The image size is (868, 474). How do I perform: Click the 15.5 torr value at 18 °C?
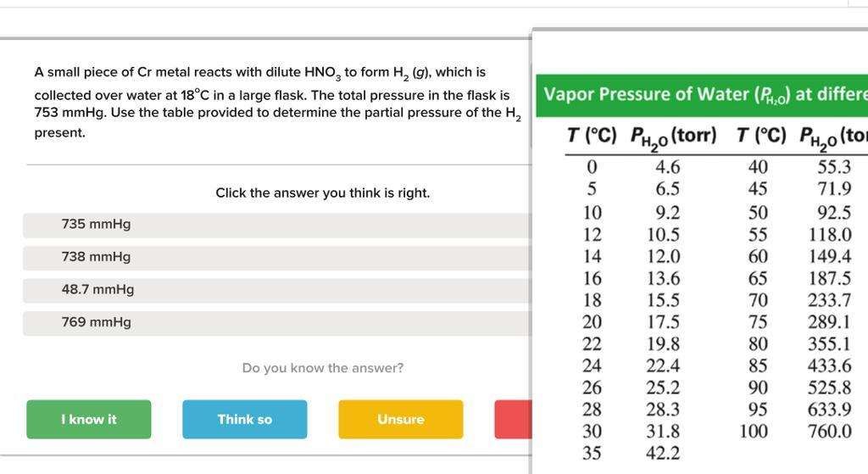[x=663, y=300]
